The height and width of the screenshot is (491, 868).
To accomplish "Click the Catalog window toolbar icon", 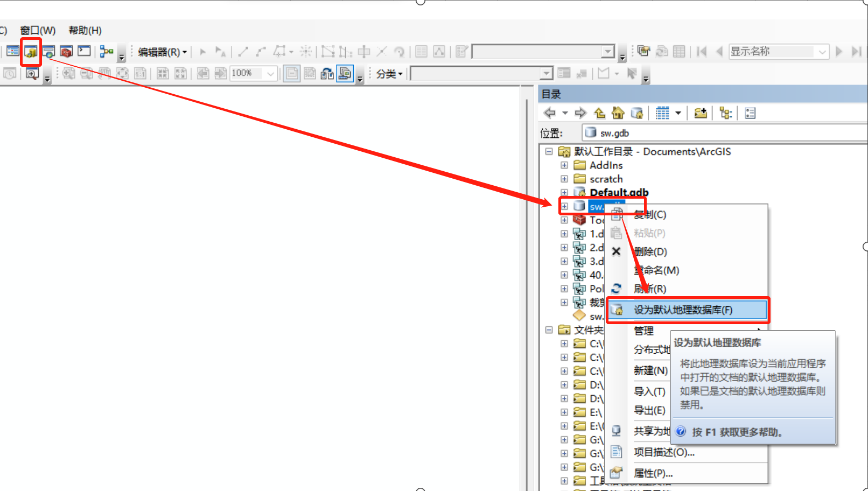I will coord(31,52).
